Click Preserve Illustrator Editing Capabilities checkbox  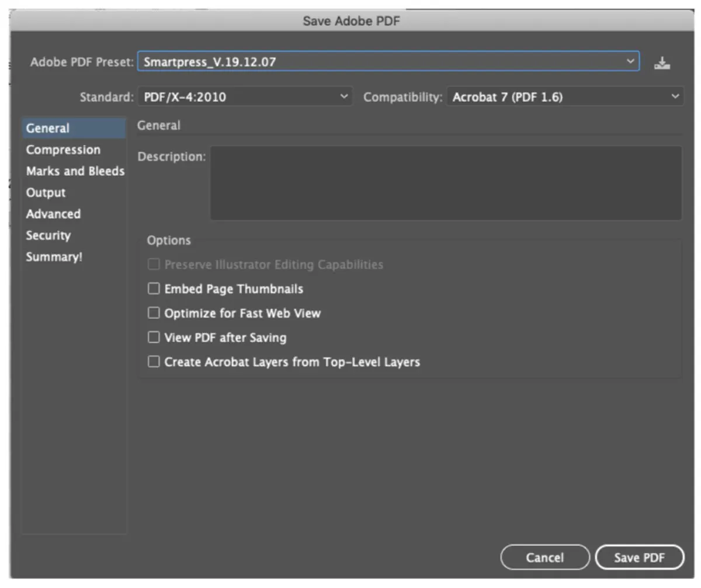154,264
